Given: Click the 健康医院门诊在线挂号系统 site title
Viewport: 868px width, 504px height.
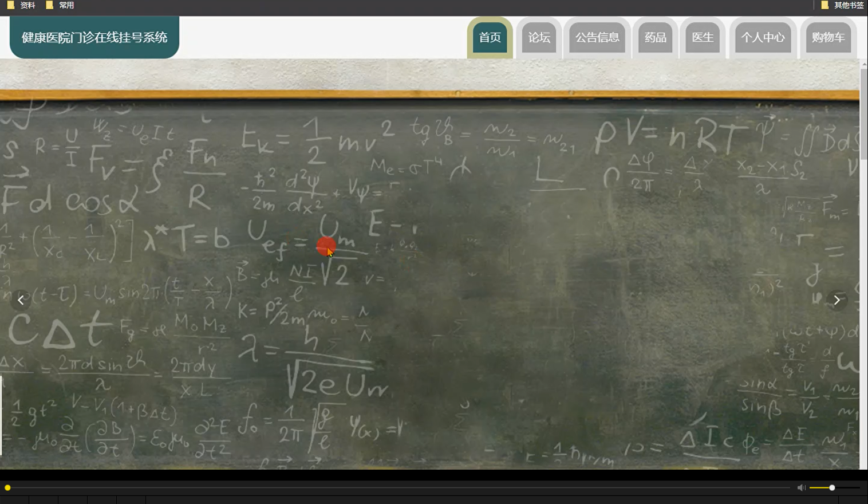Looking at the screenshot, I should point(94,37).
